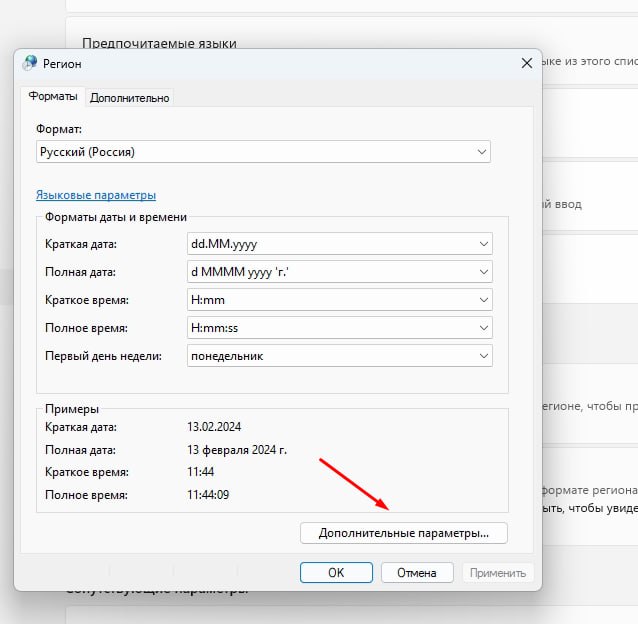
Task: Close the Регион dialog
Action: [527, 63]
